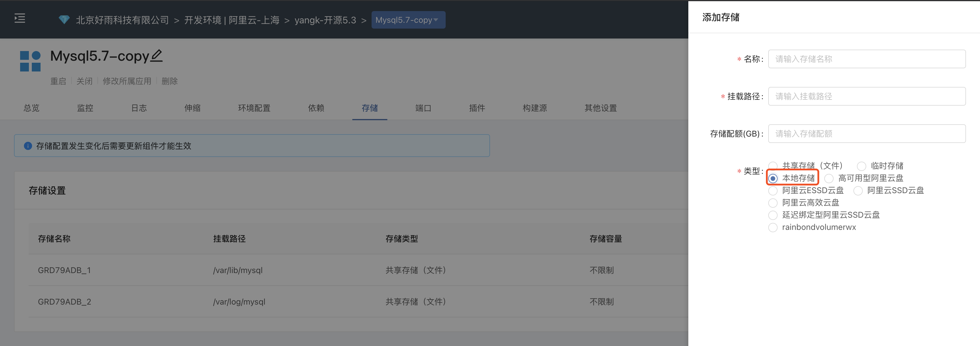The image size is (980, 346).
Task: Select the 阿里云ESSD云盘 radio option
Action: tap(773, 190)
